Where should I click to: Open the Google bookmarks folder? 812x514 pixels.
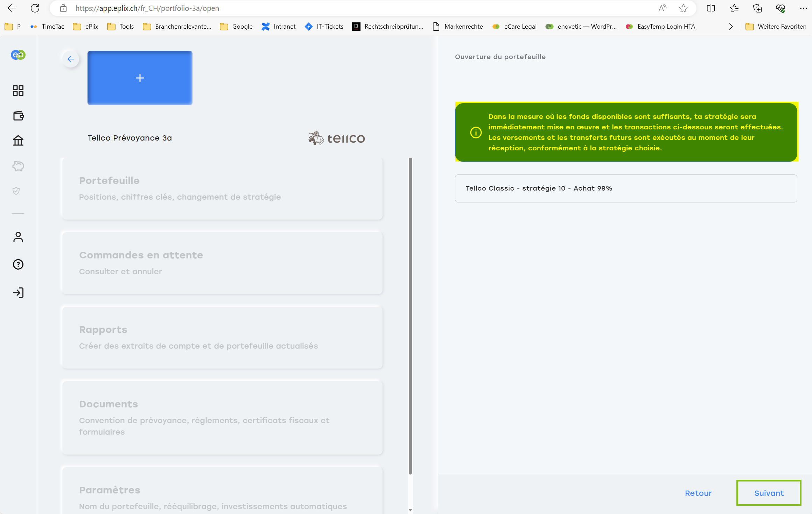point(236,27)
